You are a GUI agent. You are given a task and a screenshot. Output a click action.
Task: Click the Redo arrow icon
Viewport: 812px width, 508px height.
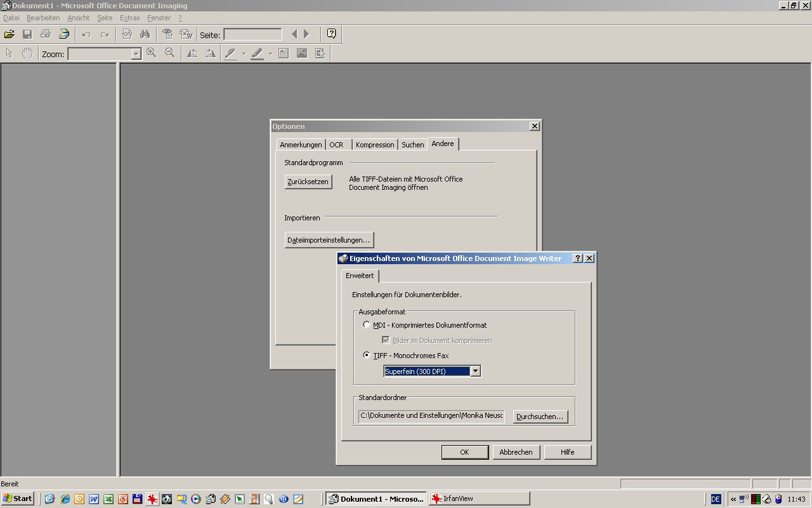[105, 34]
